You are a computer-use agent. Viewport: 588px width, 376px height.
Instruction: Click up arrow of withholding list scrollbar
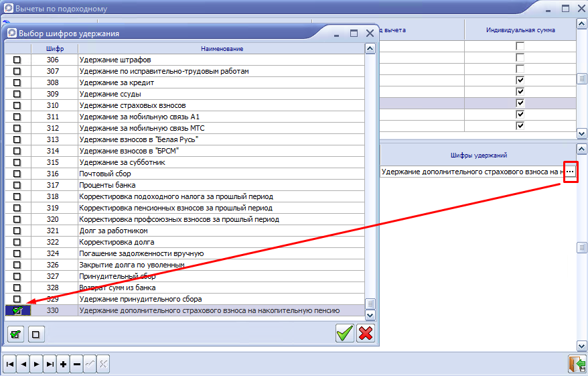pyautogui.click(x=370, y=49)
